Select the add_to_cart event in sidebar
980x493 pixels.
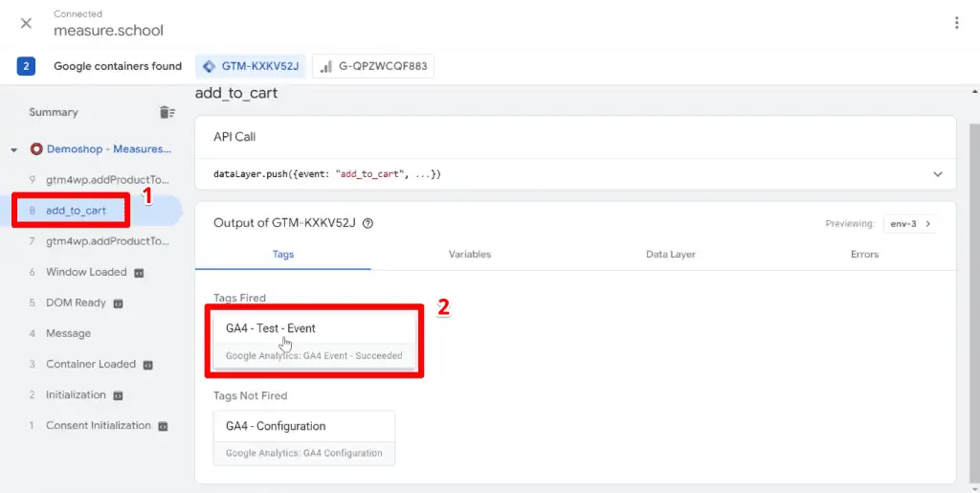[76, 211]
